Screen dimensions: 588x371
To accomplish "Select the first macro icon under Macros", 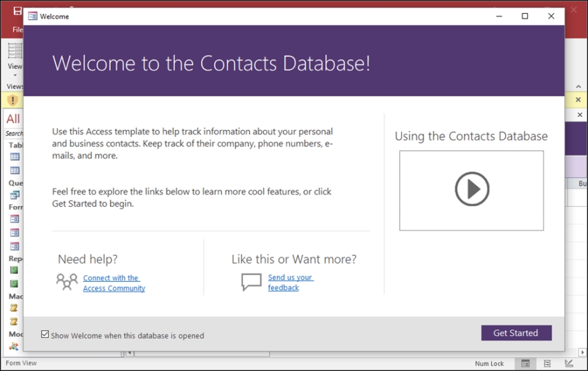I will (x=14, y=308).
